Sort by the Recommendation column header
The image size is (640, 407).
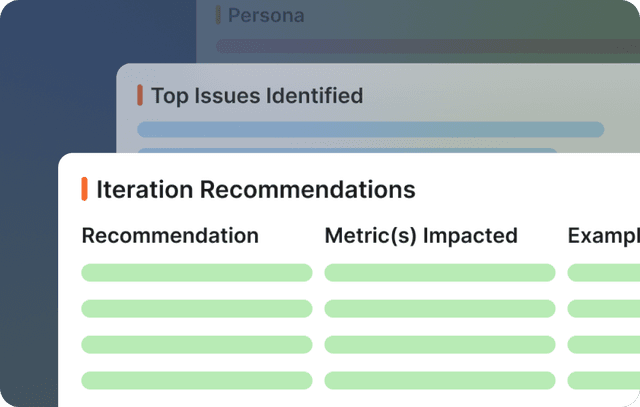coord(170,236)
